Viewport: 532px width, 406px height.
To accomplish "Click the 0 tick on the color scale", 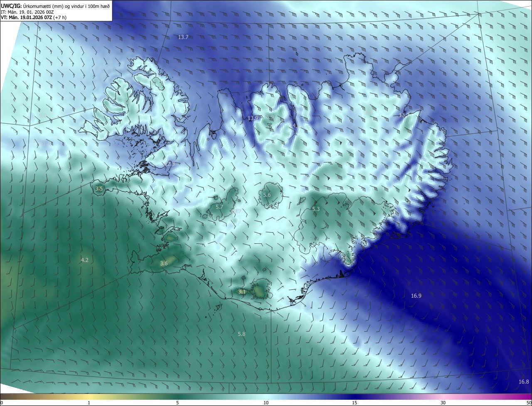I will [x=2, y=403].
